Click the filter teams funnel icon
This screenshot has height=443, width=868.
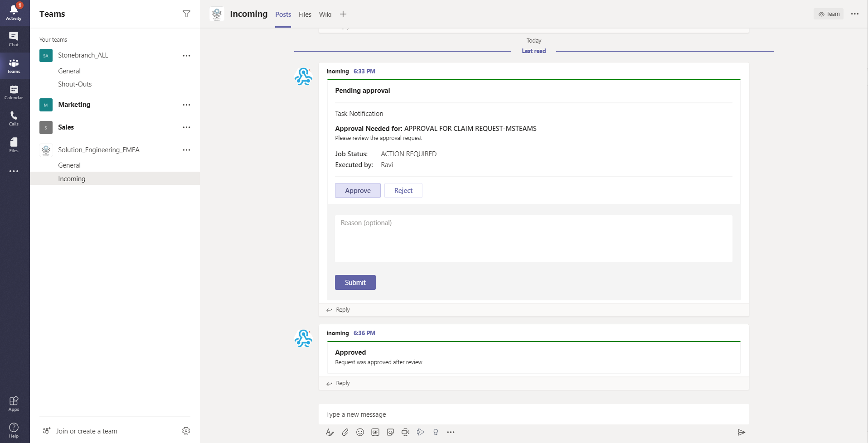[x=186, y=14]
